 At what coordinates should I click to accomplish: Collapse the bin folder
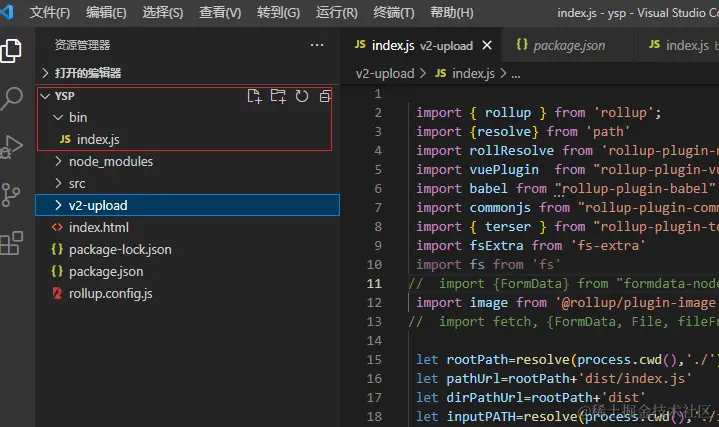click(x=77, y=117)
